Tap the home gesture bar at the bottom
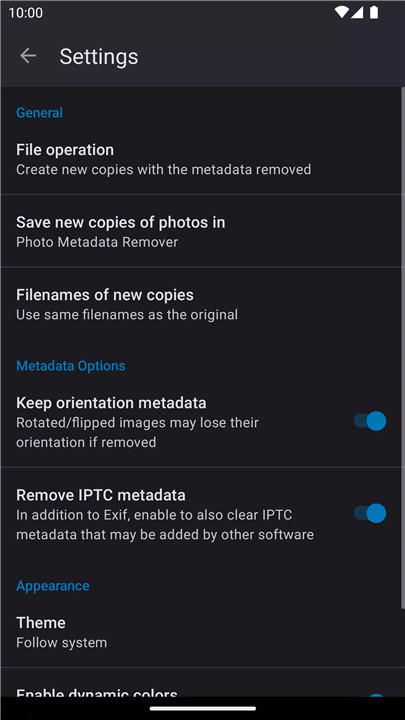This screenshot has width=405, height=720. pos(202,709)
